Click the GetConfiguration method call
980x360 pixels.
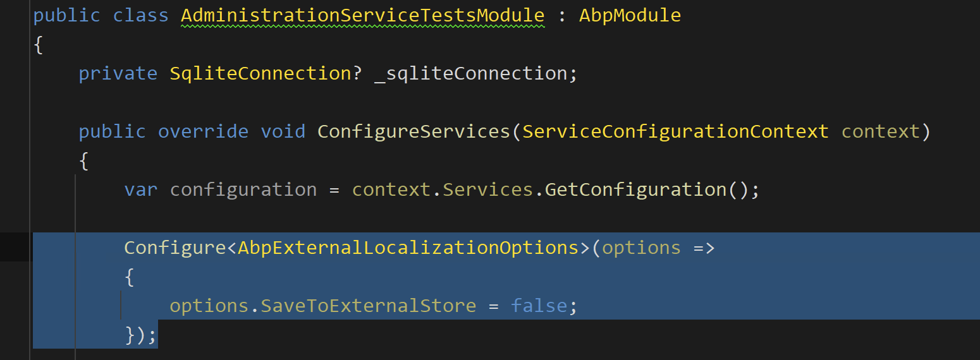click(636, 189)
